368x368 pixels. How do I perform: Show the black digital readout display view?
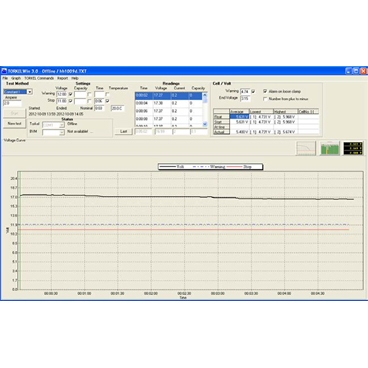[x=353, y=148]
